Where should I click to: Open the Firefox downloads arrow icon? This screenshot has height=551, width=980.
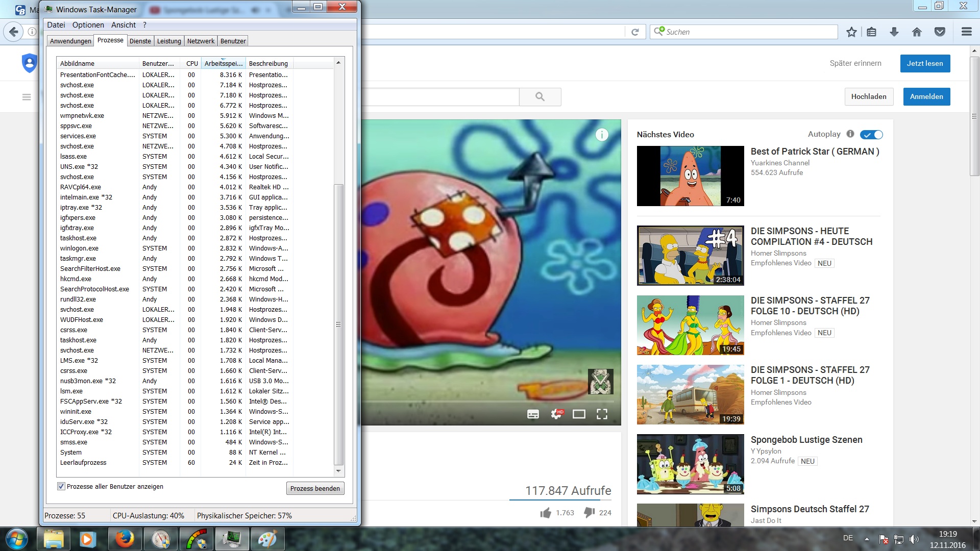click(894, 32)
